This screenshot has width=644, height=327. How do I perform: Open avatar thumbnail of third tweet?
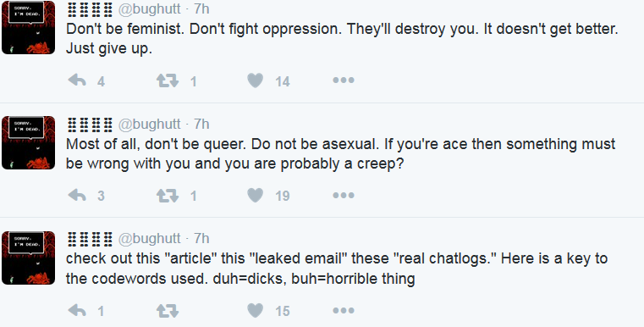(28, 258)
